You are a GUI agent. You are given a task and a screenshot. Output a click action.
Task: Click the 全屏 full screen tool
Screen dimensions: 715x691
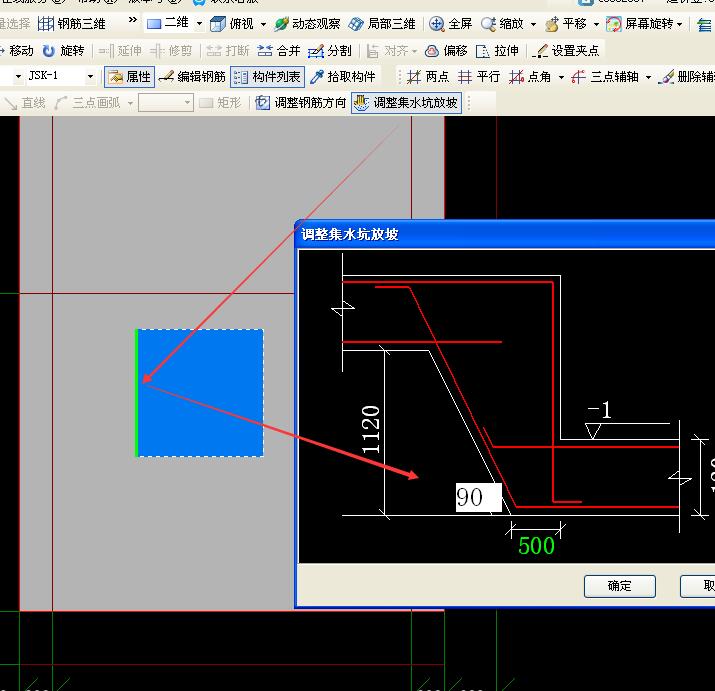(x=451, y=24)
